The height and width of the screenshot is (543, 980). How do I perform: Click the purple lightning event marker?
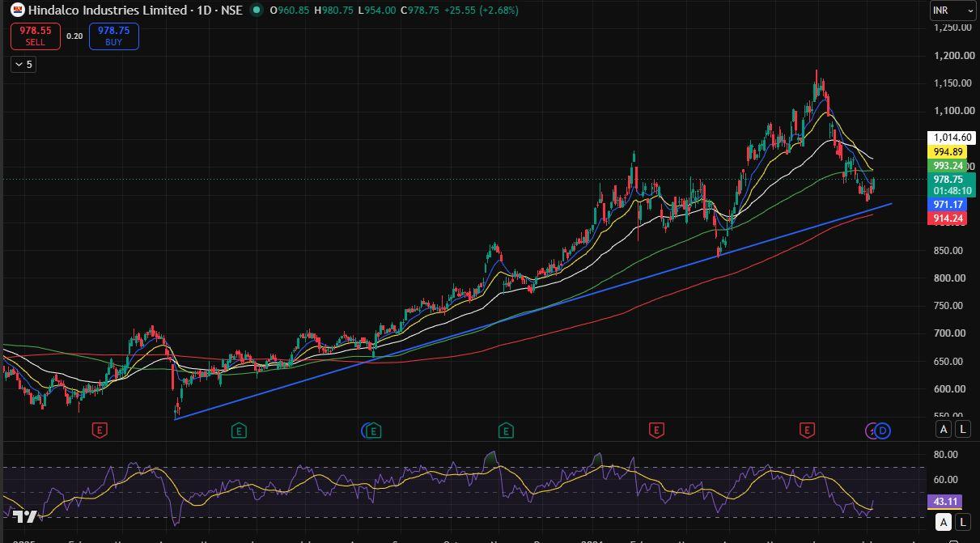click(x=872, y=431)
